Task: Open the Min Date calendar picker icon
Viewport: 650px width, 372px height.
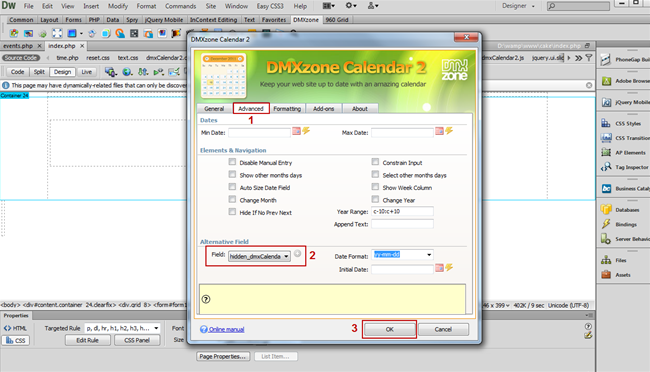Action: point(296,131)
